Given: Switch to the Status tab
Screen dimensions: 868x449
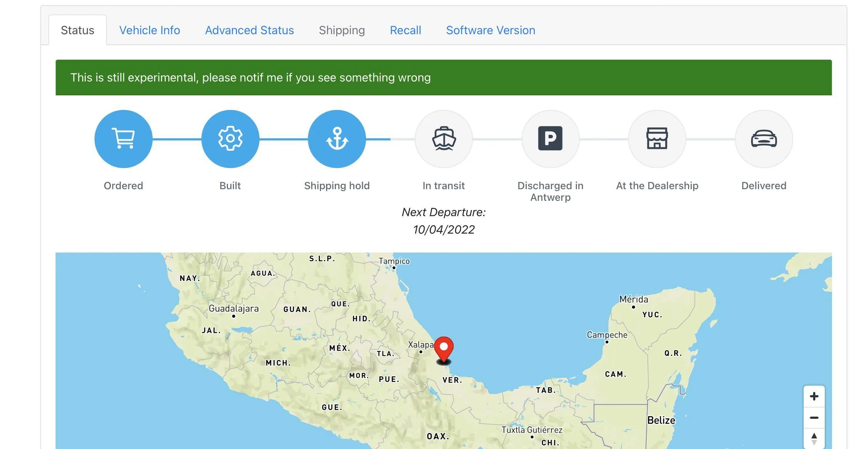Looking at the screenshot, I should (77, 30).
